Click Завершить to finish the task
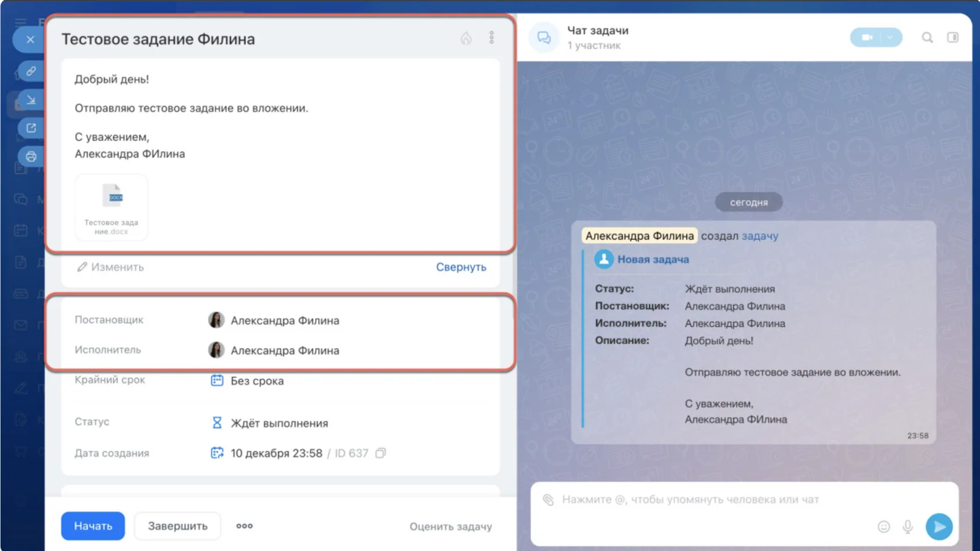This screenshot has height=551, width=980. [x=177, y=526]
